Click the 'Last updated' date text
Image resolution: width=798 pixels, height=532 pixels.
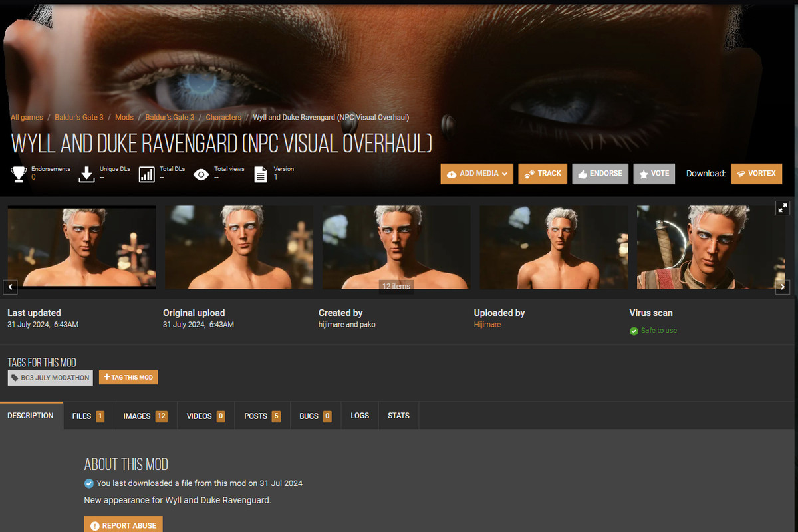43,325
